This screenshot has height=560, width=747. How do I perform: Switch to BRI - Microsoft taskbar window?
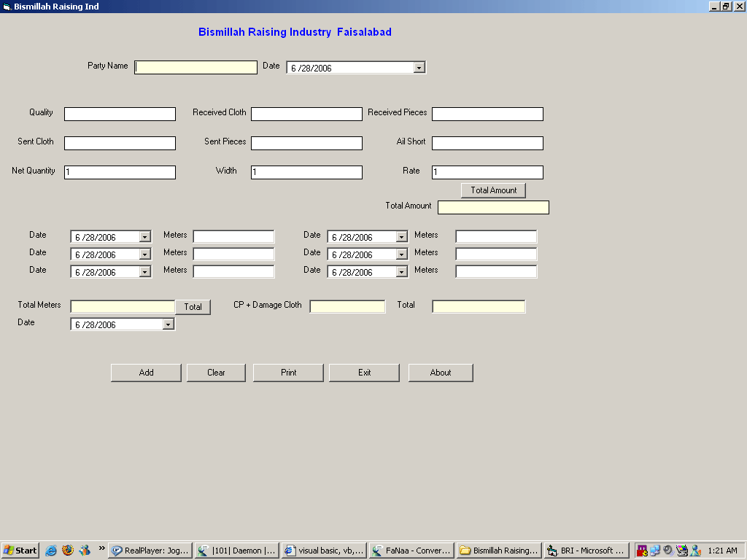(586, 551)
